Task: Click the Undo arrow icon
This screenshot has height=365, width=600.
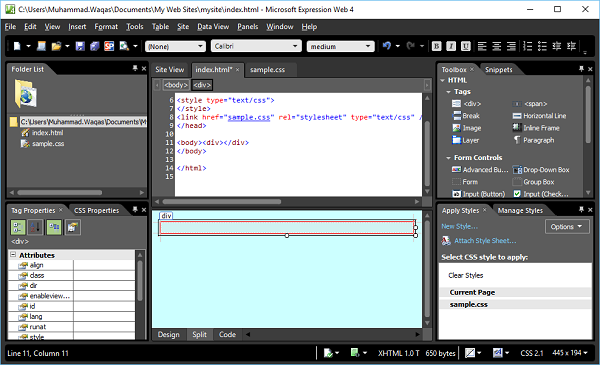Action: point(387,46)
